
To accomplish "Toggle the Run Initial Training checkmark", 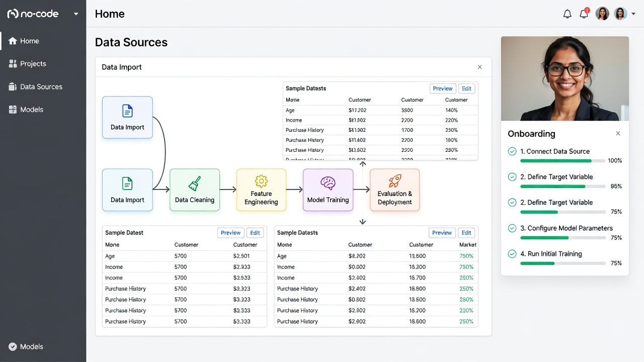I will pos(512,254).
